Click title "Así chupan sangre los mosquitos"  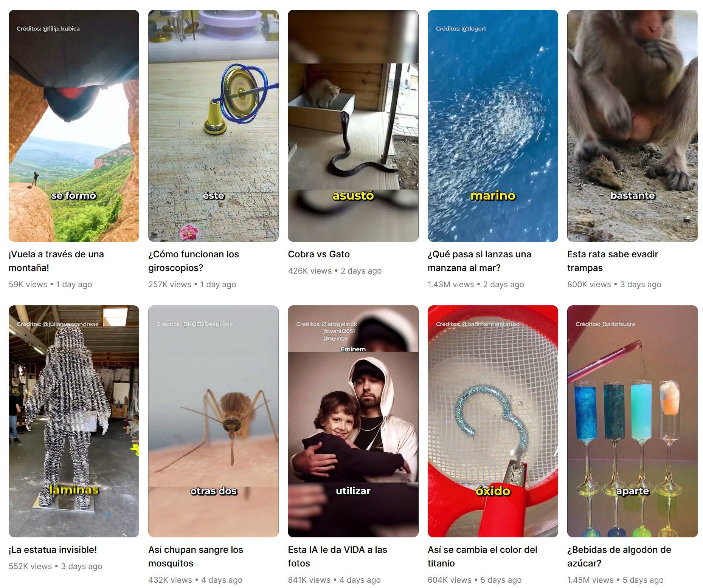click(x=196, y=557)
